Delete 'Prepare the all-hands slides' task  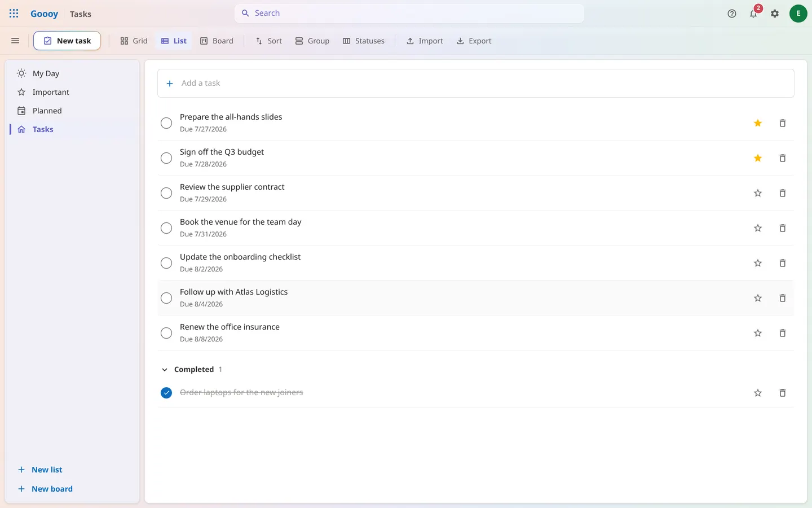pyautogui.click(x=783, y=123)
